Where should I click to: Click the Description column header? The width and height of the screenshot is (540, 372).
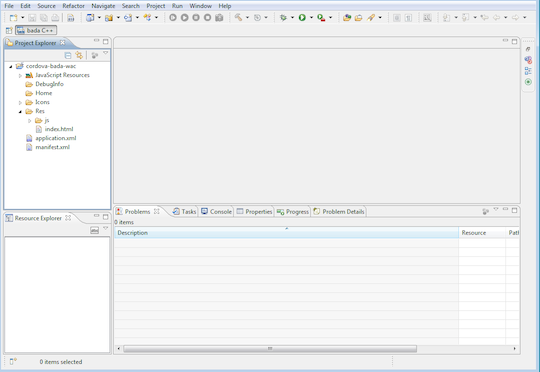click(286, 233)
